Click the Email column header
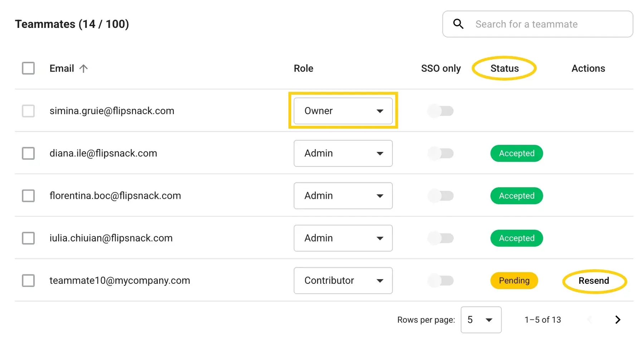This screenshot has height=347, width=644. click(62, 68)
